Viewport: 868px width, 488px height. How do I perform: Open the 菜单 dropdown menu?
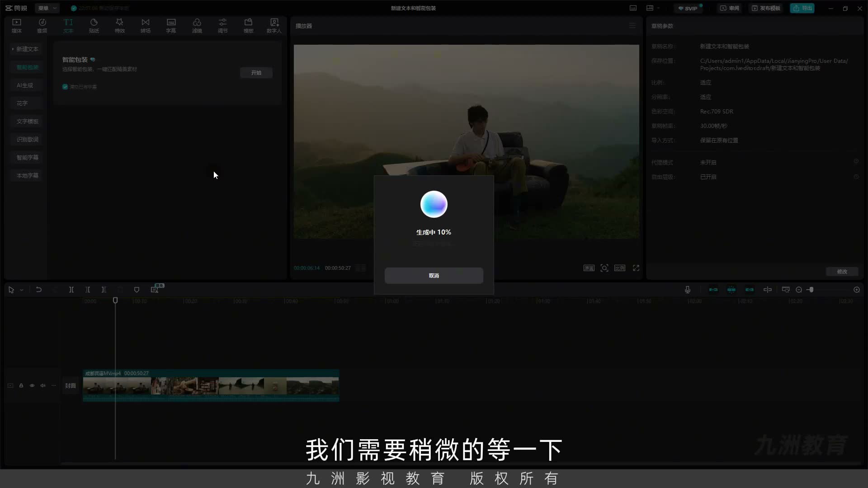pyautogui.click(x=47, y=8)
